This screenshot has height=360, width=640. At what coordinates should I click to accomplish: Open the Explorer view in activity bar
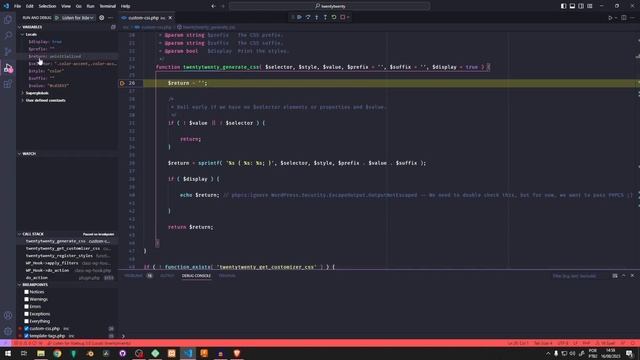8,20
